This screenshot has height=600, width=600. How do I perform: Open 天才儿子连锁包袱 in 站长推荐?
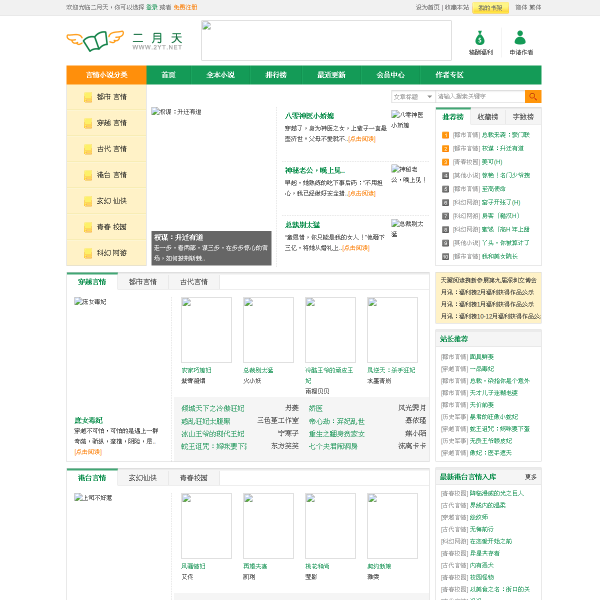(494, 393)
